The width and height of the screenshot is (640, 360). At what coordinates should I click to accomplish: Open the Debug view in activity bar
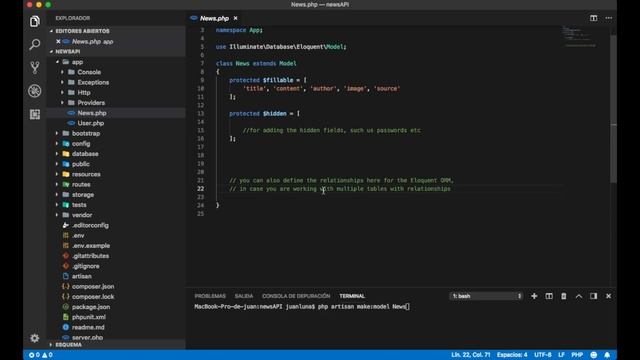pos(35,91)
